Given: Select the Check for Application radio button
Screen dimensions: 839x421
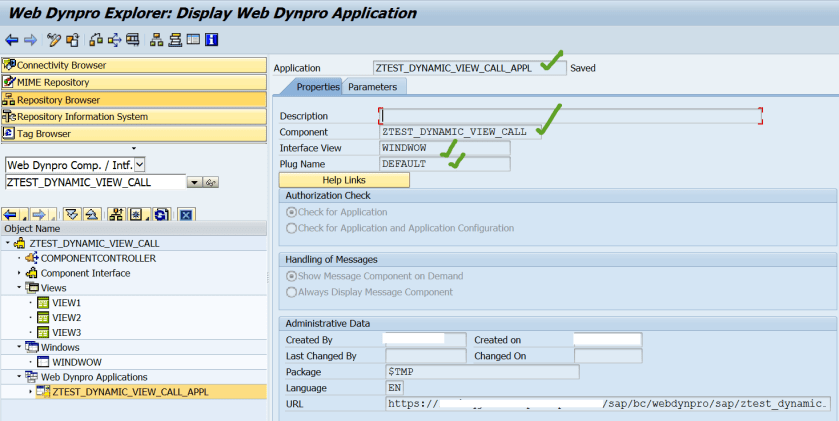Looking at the screenshot, I should tap(292, 212).
